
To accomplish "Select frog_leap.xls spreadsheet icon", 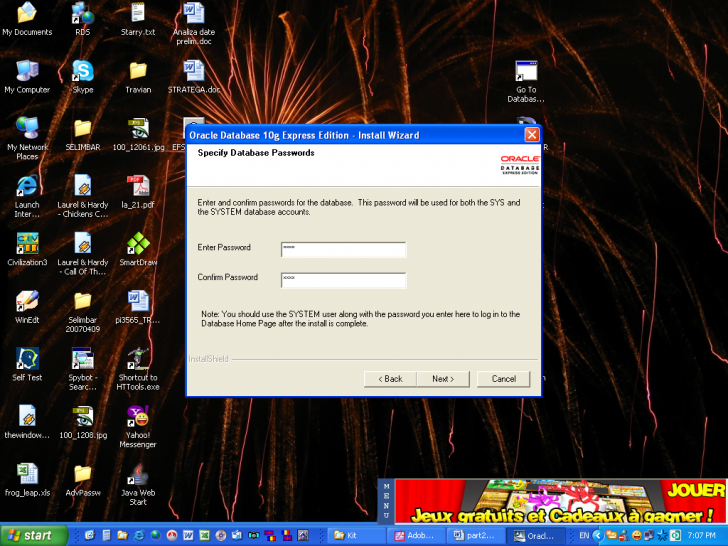I will pyautogui.click(x=27, y=480).
